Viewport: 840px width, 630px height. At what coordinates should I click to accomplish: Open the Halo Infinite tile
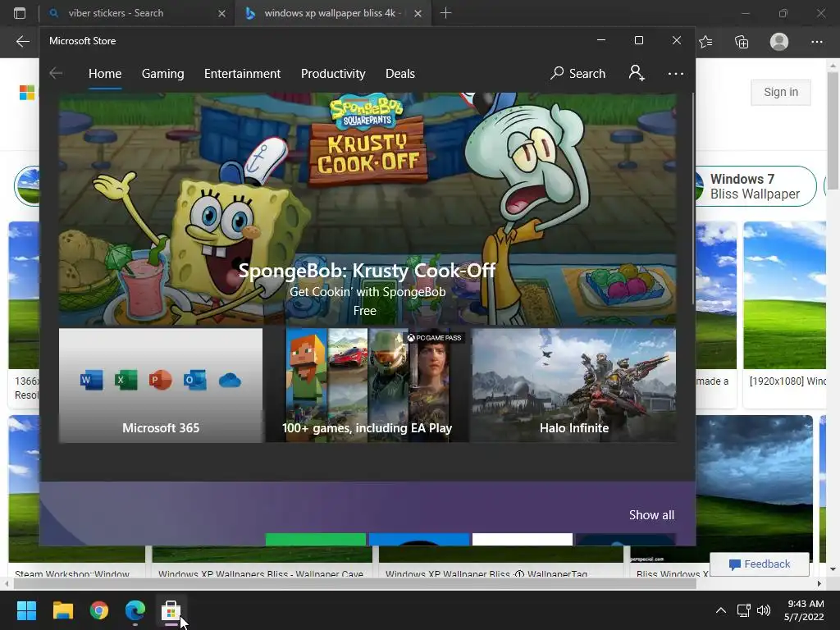tap(573, 386)
